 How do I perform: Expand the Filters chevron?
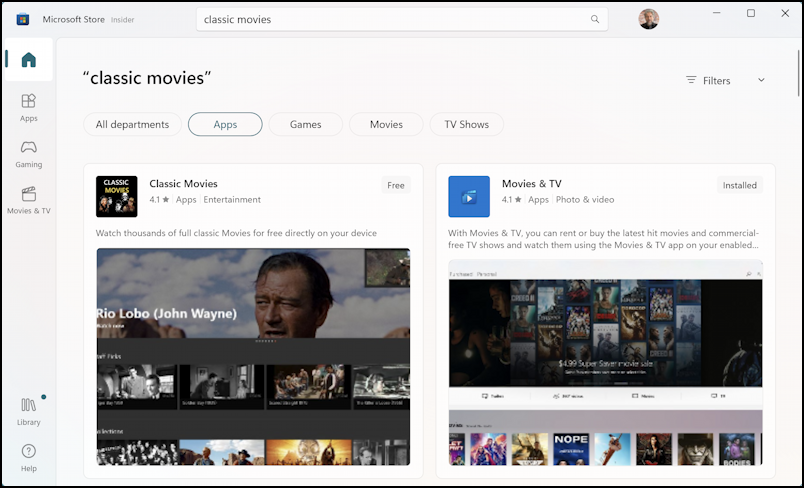(x=761, y=80)
